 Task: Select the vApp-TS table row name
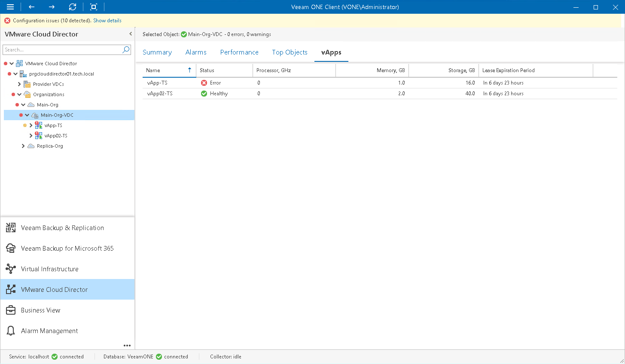point(157,83)
